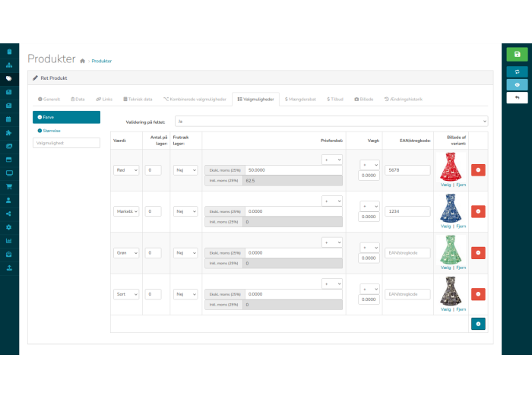Select the Farve option
This screenshot has height=399, width=532.
tap(67, 117)
